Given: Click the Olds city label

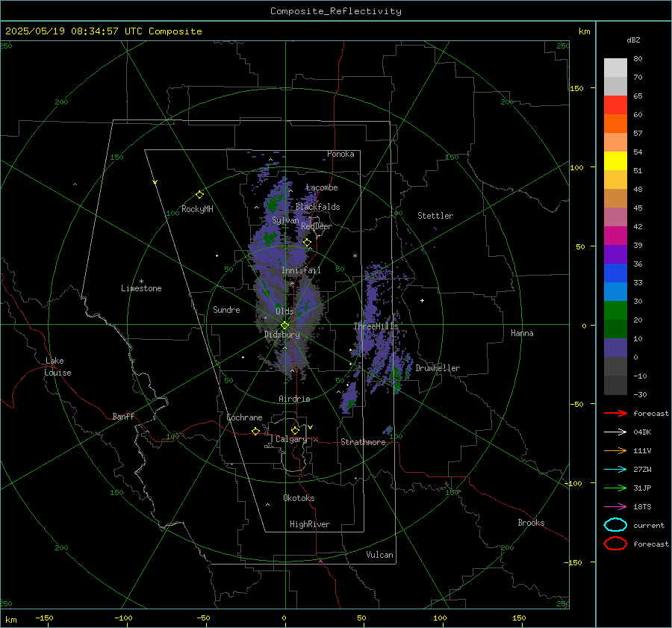Looking at the screenshot, I should pos(284,311).
